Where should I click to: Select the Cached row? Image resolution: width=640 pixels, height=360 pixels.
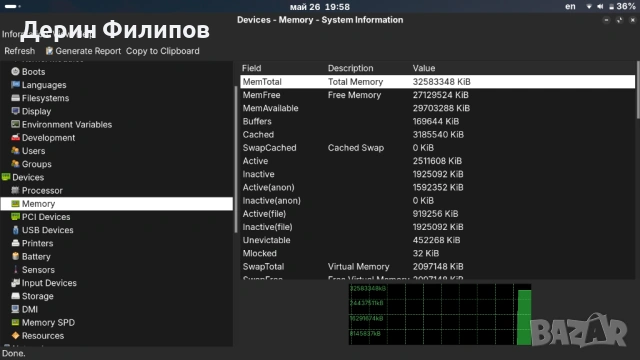(438, 134)
